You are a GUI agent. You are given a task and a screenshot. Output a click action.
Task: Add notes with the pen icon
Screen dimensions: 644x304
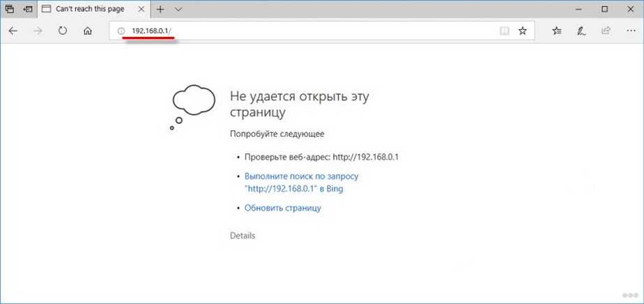[581, 31]
